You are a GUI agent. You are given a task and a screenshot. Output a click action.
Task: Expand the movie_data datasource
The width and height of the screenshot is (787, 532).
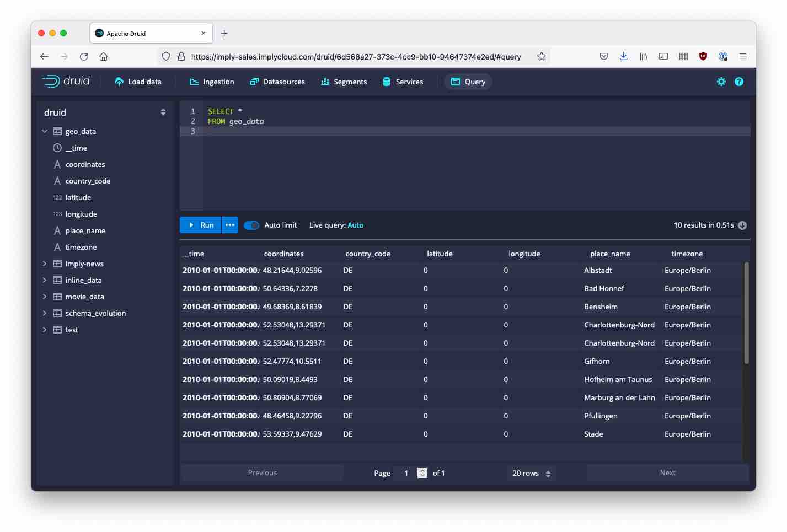pyautogui.click(x=45, y=297)
